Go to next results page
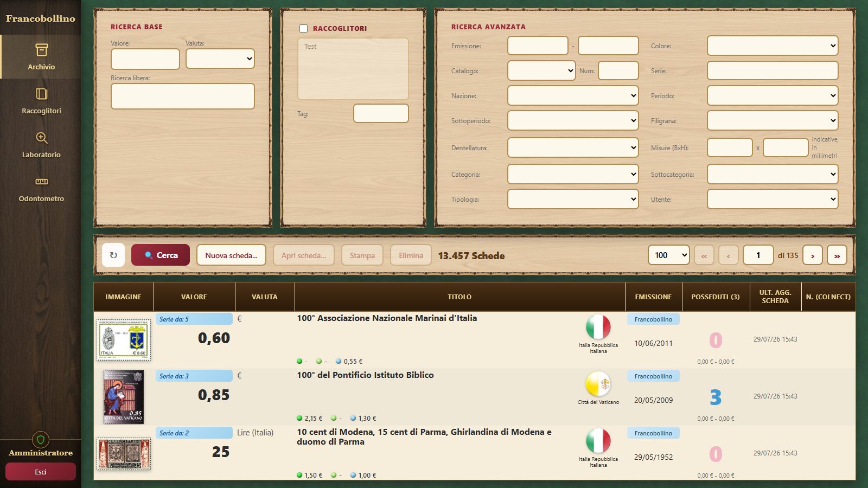The height and width of the screenshot is (488, 868). [x=813, y=255]
